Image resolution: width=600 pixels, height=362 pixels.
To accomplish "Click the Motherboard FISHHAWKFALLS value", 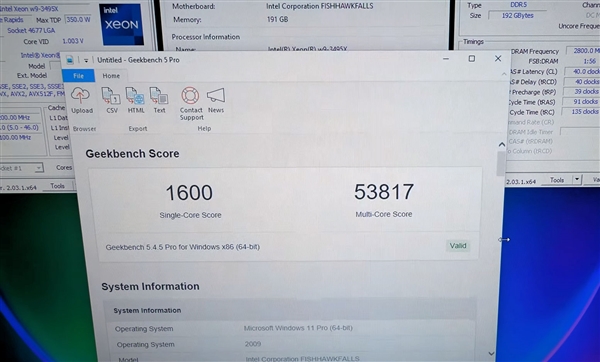I will pos(320,6).
